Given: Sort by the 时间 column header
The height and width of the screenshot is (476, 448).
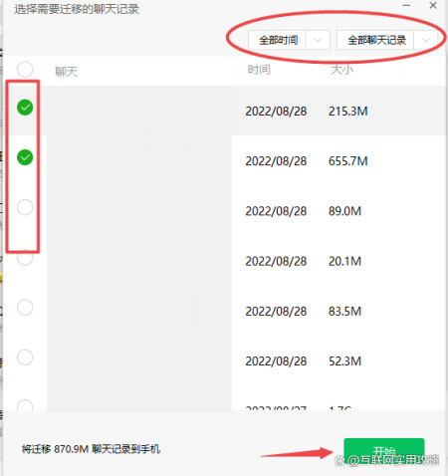Looking at the screenshot, I should (259, 70).
